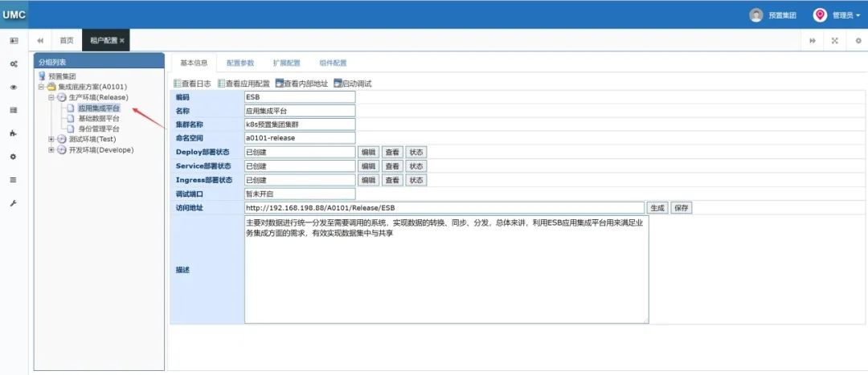Click 编辑 in Ingress部署状态 row
Image resolution: width=868 pixels, height=375 pixels.
point(368,180)
